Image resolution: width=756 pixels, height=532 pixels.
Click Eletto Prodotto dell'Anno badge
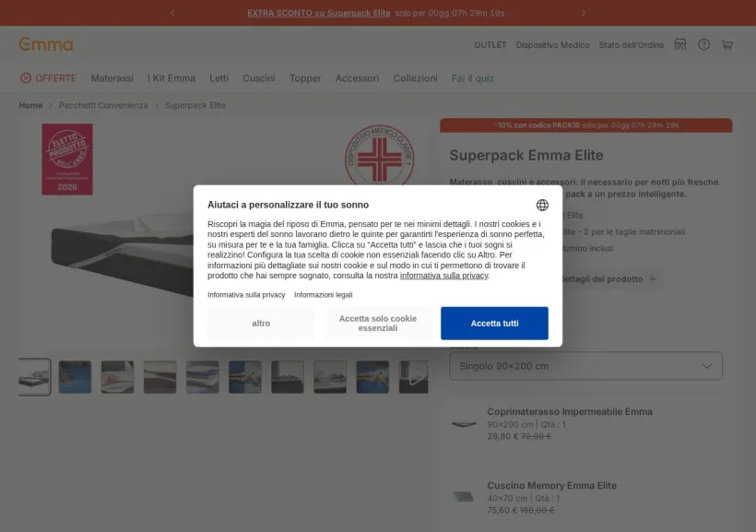tap(67, 160)
